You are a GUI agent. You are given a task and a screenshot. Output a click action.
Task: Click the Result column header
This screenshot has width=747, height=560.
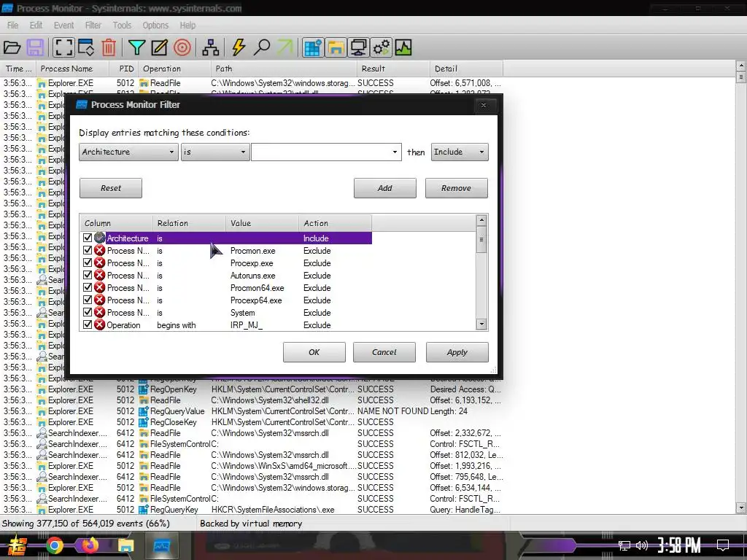pyautogui.click(x=393, y=69)
